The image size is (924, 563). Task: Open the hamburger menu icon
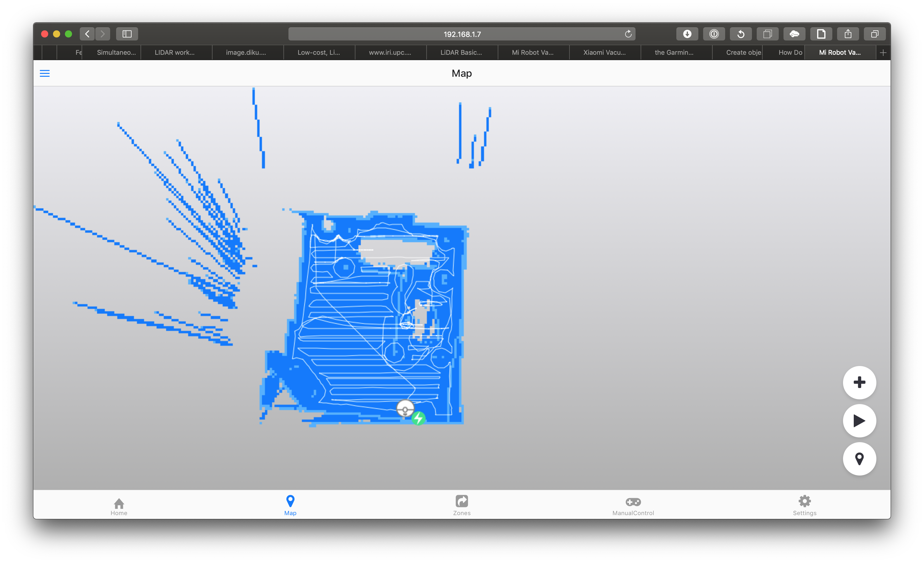(45, 73)
